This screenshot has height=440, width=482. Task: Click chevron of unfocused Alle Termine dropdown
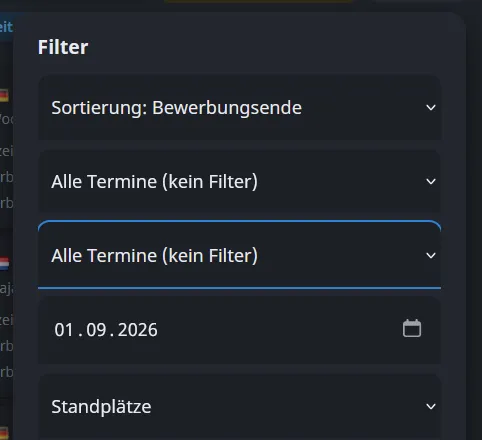(x=431, y=182)
